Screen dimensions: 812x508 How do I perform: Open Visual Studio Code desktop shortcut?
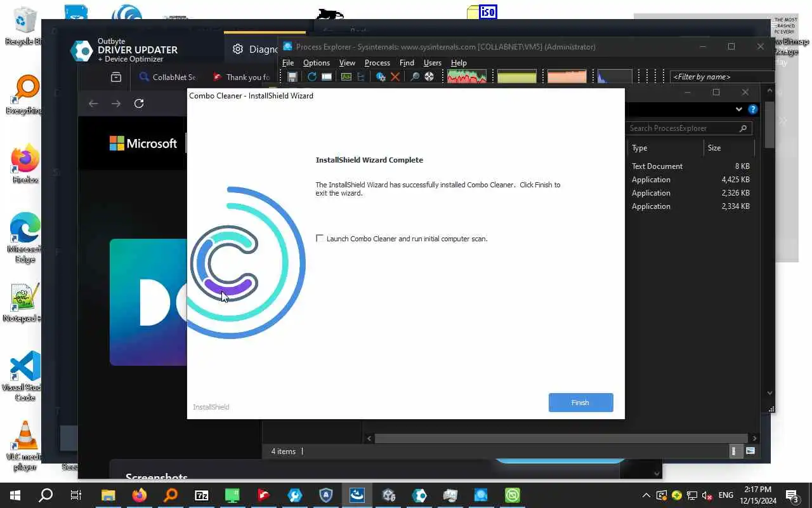pyautogui.click(x=24, y=376)
